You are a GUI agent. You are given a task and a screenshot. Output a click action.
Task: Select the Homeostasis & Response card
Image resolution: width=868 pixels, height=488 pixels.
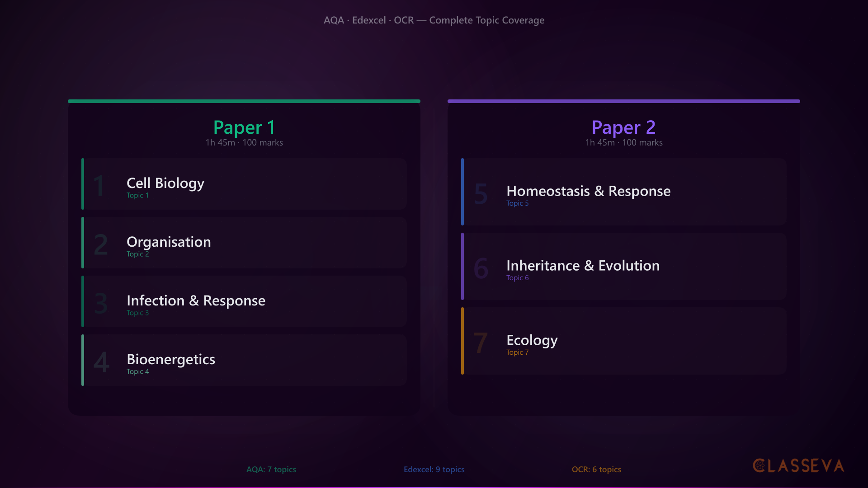(624, 192)
